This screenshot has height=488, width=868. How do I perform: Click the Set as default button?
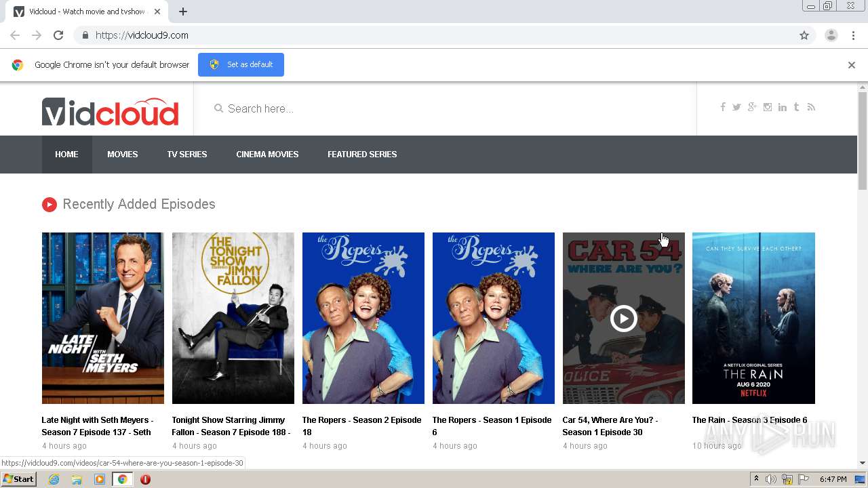click(x=241, y=64)
